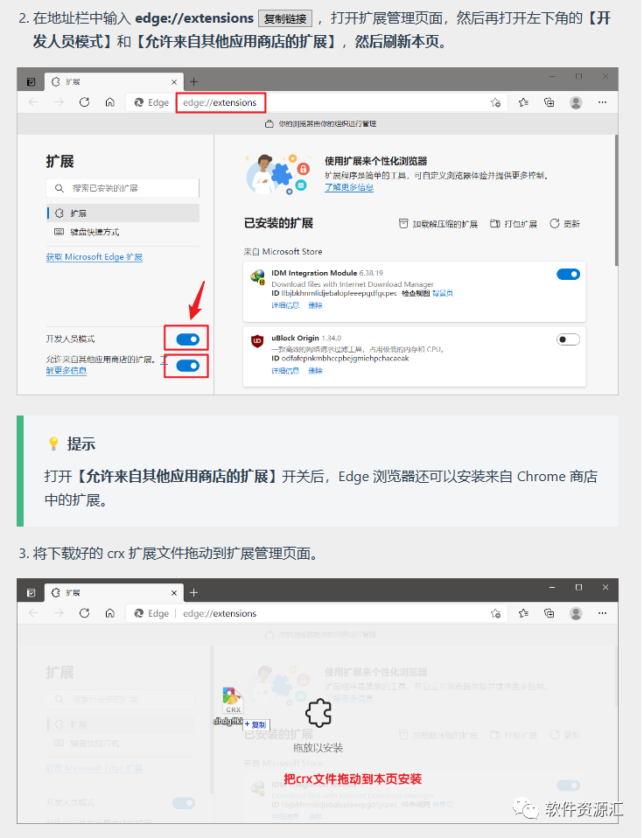The height and width of the screenshot is (838, 644).
Task: Open the Collections icon in lower window
Action: pos(549,613)
